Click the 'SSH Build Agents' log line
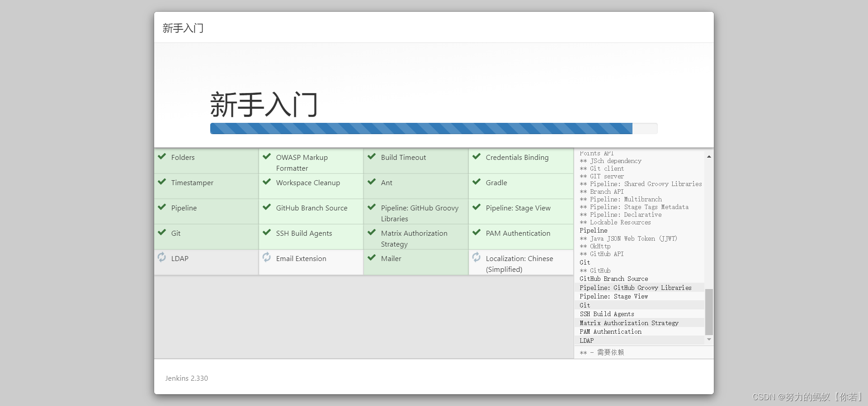 click(x=607, y=314)
